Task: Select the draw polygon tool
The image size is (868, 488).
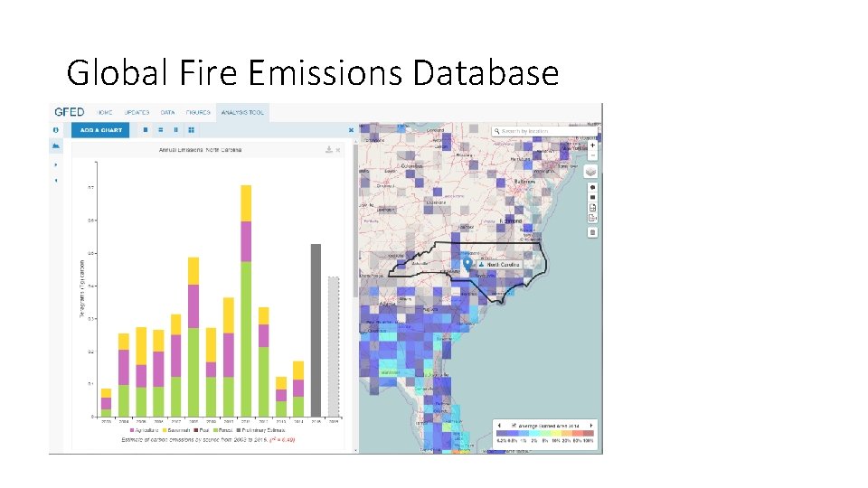Action: pyautogui.click(x=592, y=188)
